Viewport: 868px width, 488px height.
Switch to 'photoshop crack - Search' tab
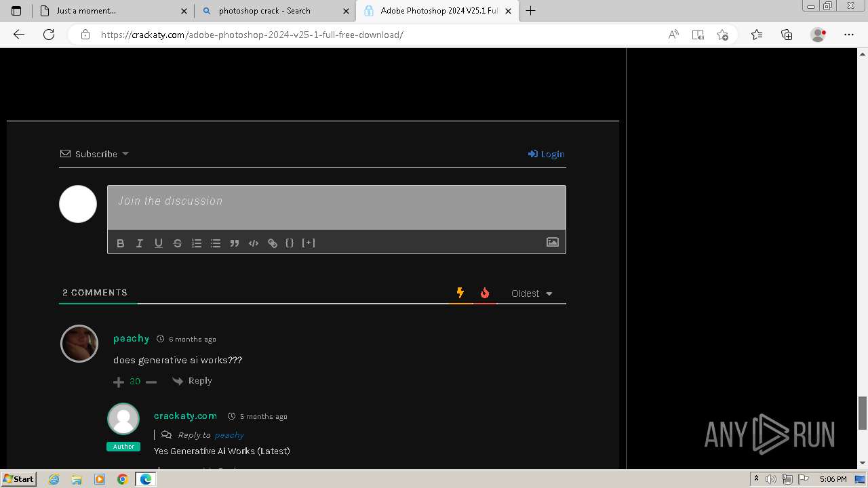pyautogui.click(x=275, y=11)
